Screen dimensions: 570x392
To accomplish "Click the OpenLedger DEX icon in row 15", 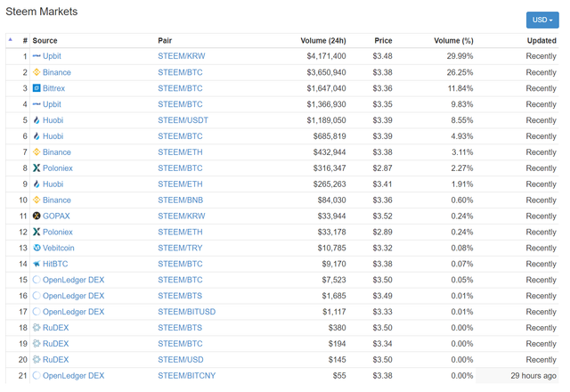I will [x=37, y=280].
